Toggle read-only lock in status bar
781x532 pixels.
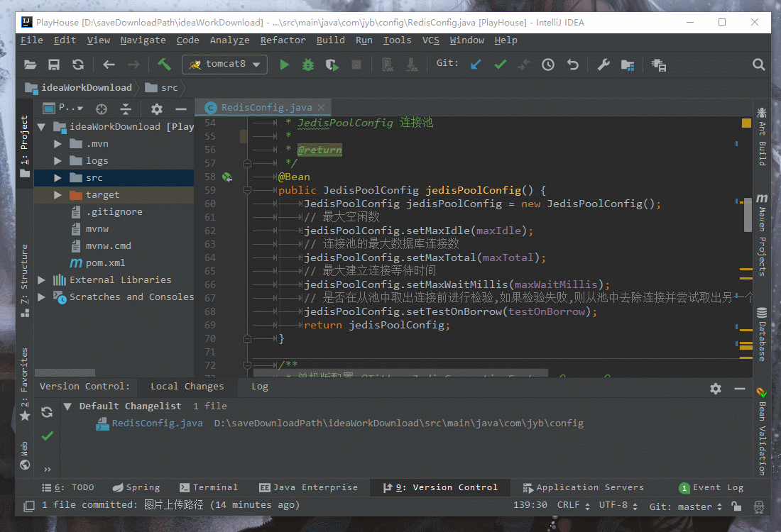pos(736,506)
